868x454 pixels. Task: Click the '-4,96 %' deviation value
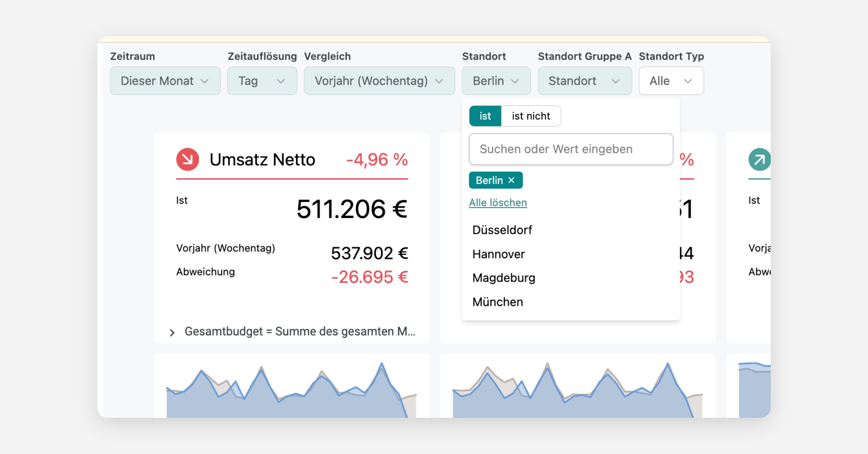(x=377, y=160)
